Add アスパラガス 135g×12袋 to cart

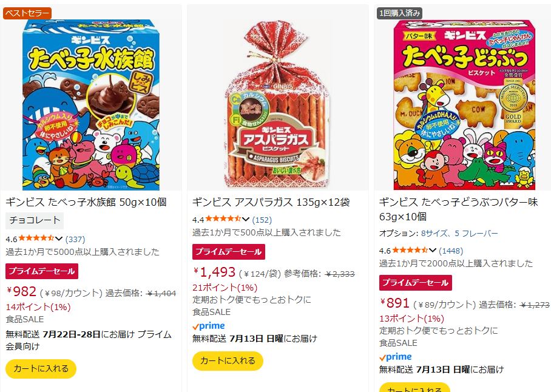228,360
